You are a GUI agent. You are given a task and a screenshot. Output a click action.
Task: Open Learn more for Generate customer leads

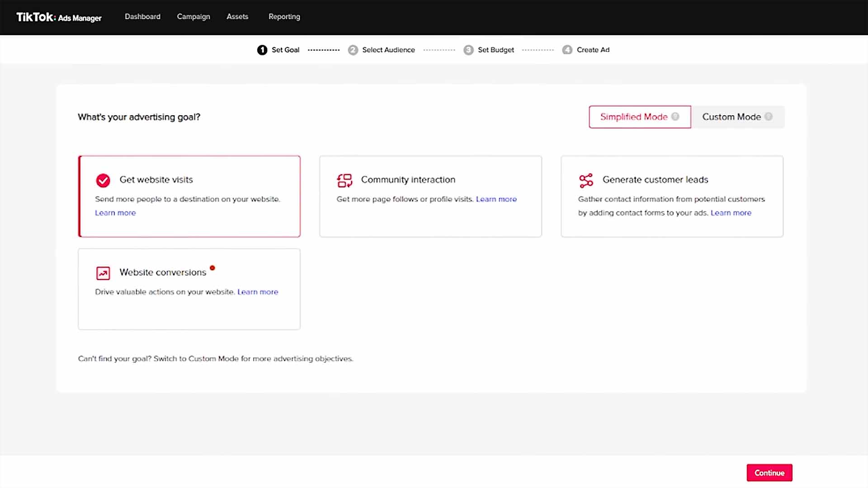pos(731,213)
